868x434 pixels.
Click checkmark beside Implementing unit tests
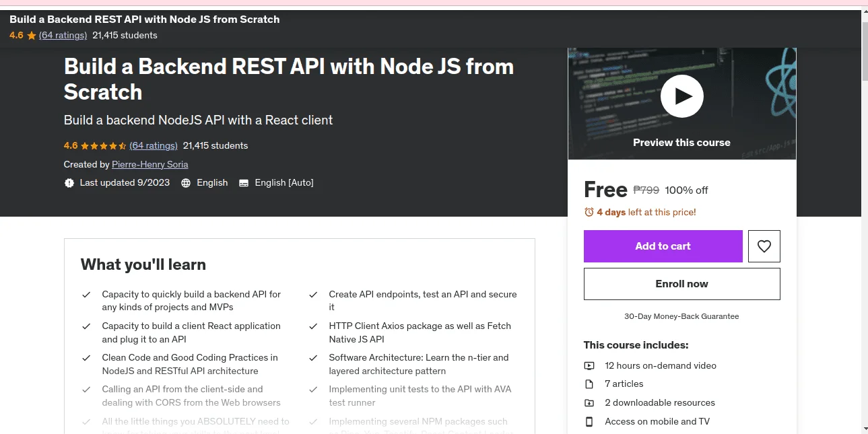tap(313, 390)
